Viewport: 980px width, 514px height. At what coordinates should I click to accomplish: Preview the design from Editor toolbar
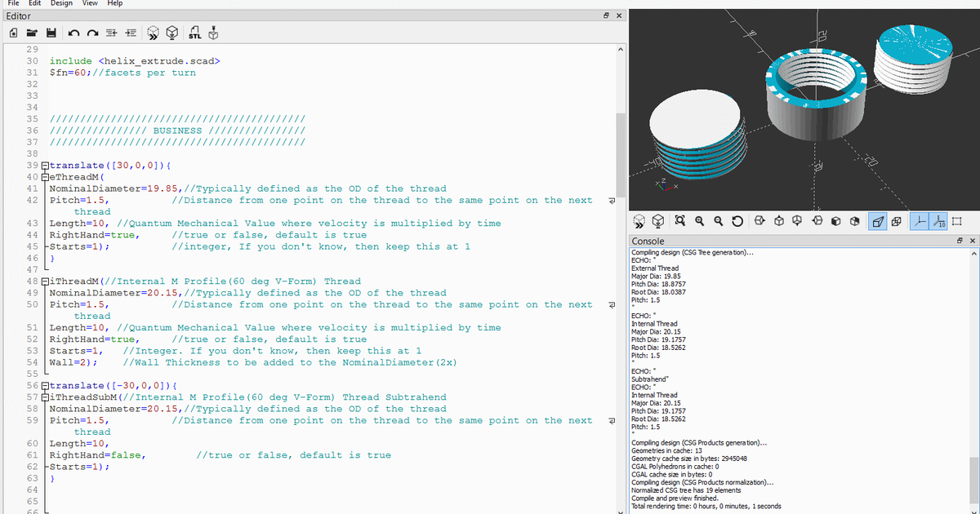(x=154, y=33)
